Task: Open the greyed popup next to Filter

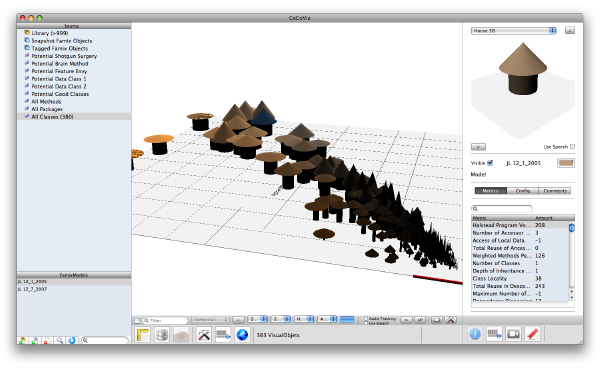Action: (x=210, y=319)
